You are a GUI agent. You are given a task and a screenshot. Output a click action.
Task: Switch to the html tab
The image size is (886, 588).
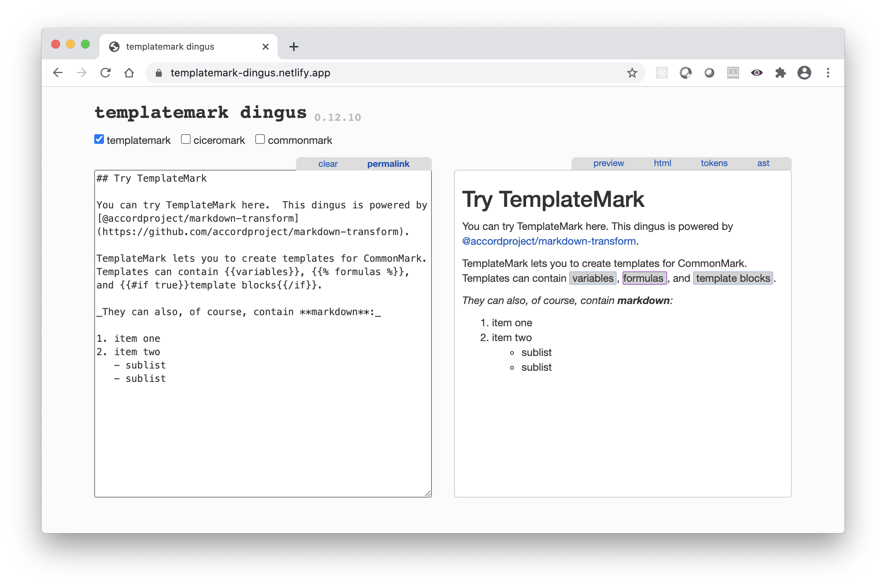(662, 163)
